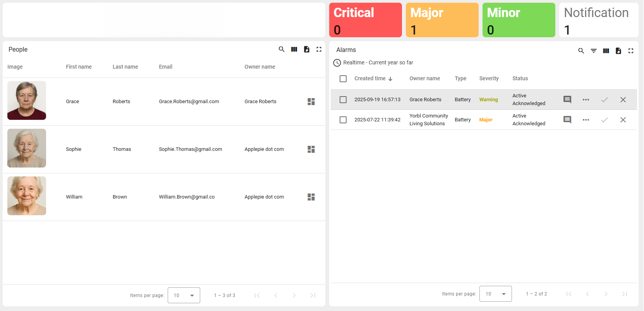644x311 pixels.
Task: Open Alarms columns to display icon
Action: (606, 51)
